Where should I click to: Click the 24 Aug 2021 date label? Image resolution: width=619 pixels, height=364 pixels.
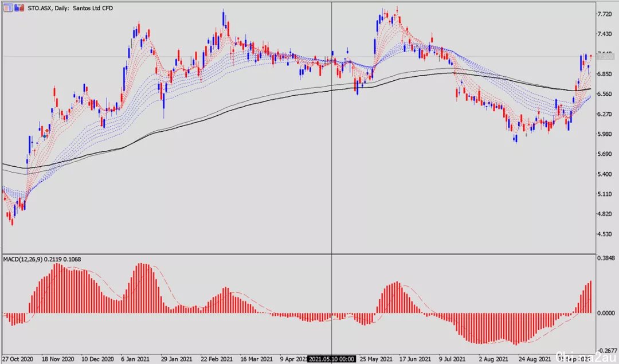(x=534, y=359)
